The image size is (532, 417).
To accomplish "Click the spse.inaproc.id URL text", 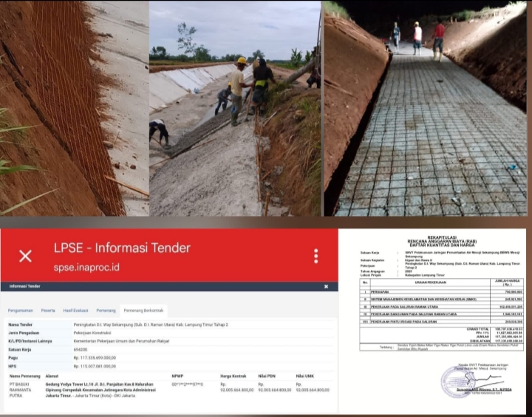I will tap(87, 267).
